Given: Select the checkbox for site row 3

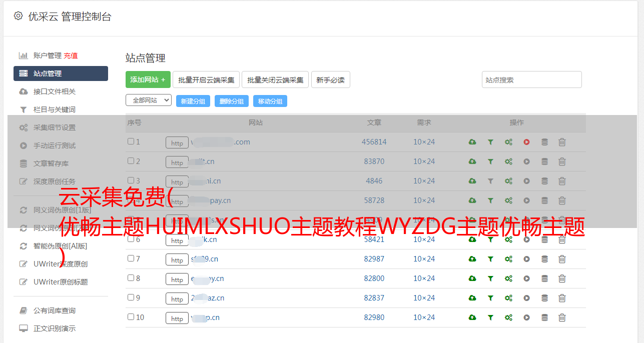Looking at the screenshot, I should (x=131, y=180).
